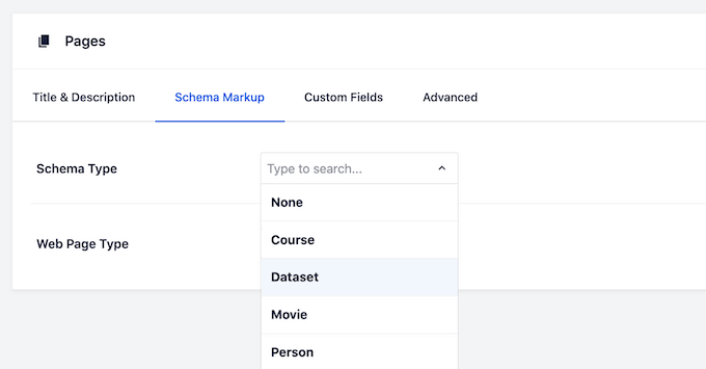Pick the Dataset schema option
Screen dimensions: 706x369
click(x=359, y=277)
